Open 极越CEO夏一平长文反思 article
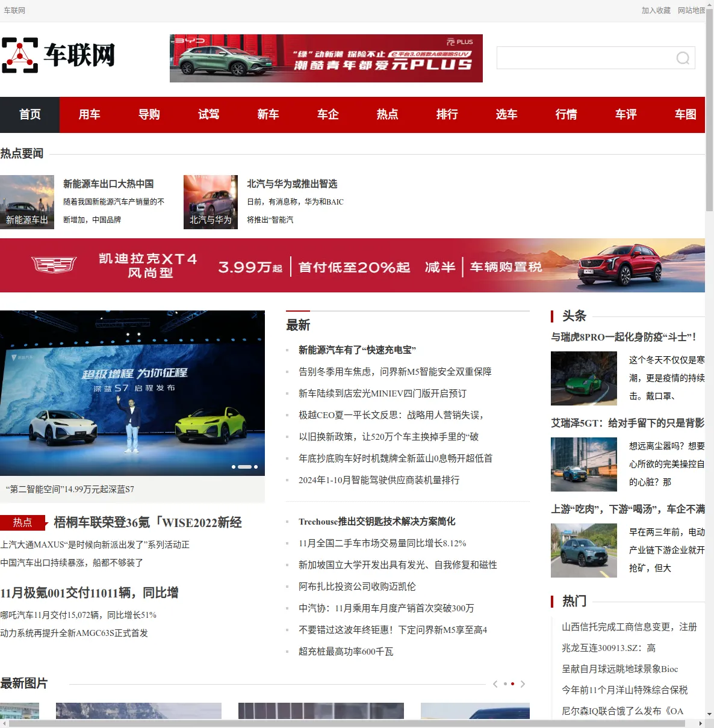The height and width of the screenshot is (728, 714). coord(391,415)
